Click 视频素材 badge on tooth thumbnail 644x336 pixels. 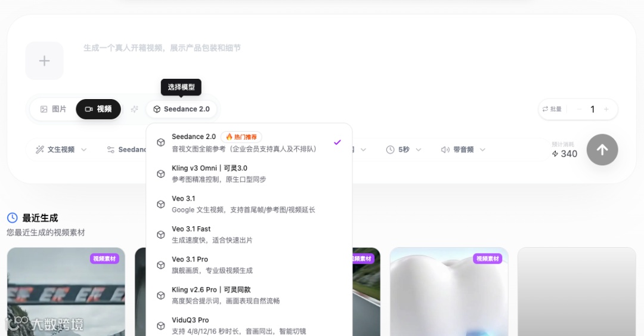click(x=488, y=258)
